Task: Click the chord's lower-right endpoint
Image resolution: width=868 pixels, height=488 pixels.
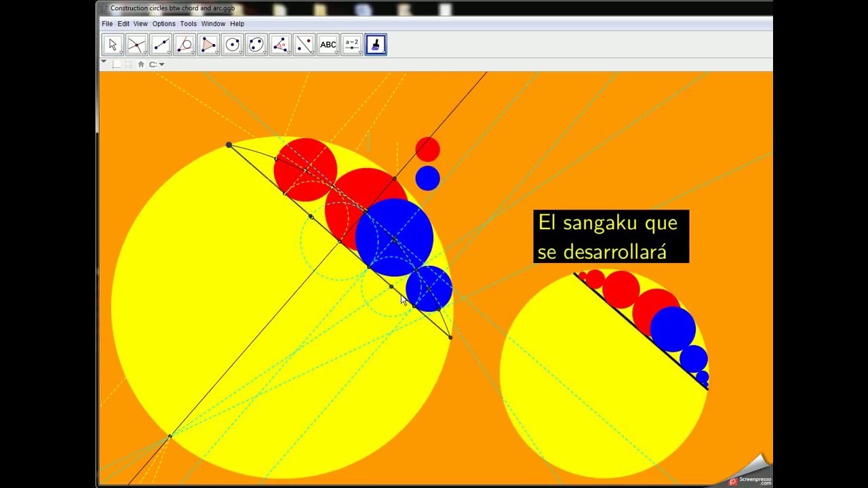Action: pos(450,337)
